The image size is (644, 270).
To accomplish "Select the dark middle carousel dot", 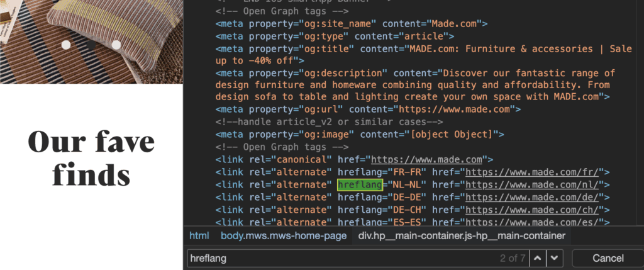I will pyautogui.click(x=91, y=45).
